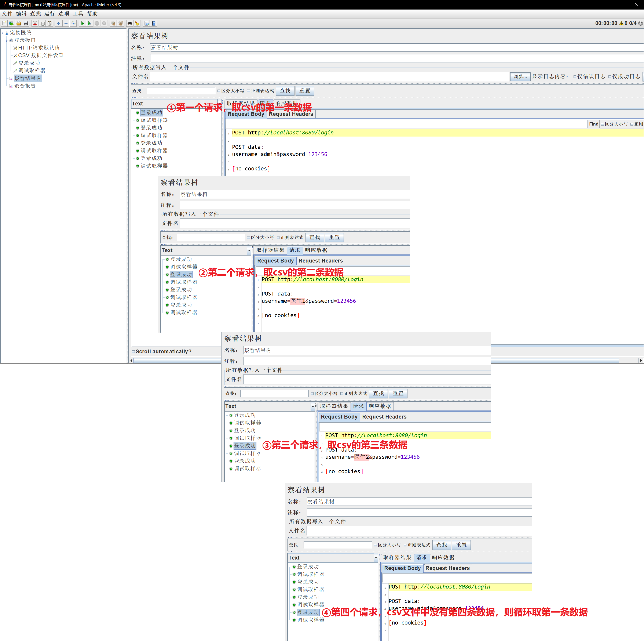644x644 pixels.
Task: Click the Clear All brooms icon
Action: click(x=121, y=23)
